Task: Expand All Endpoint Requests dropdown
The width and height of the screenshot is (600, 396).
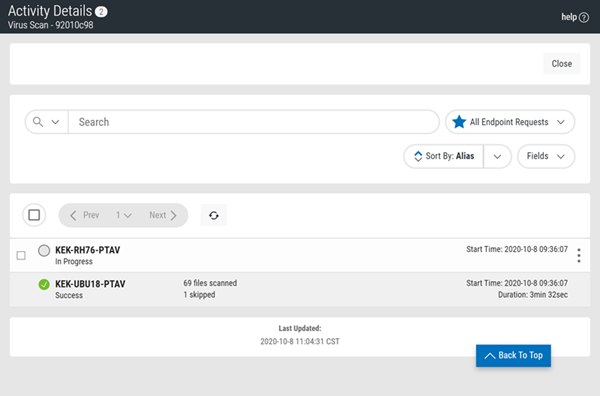Action: pyautogui.click(x=510, y=122)
